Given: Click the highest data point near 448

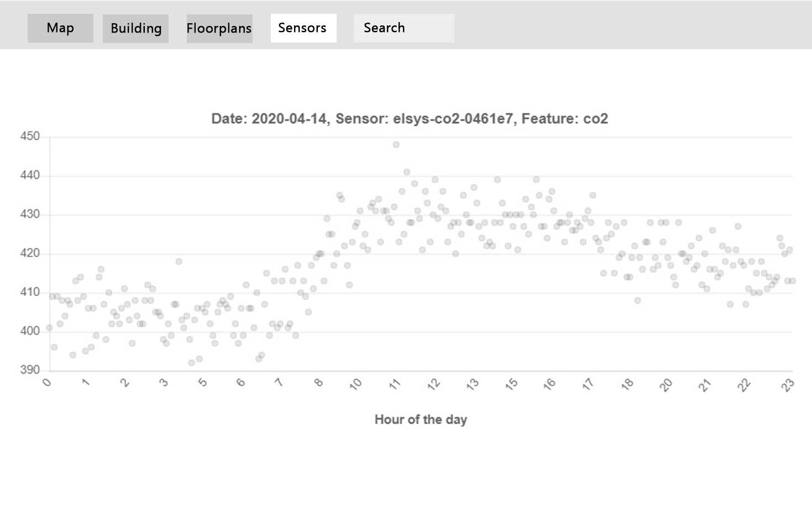Looking at the screenshot, I should point(396,145).
